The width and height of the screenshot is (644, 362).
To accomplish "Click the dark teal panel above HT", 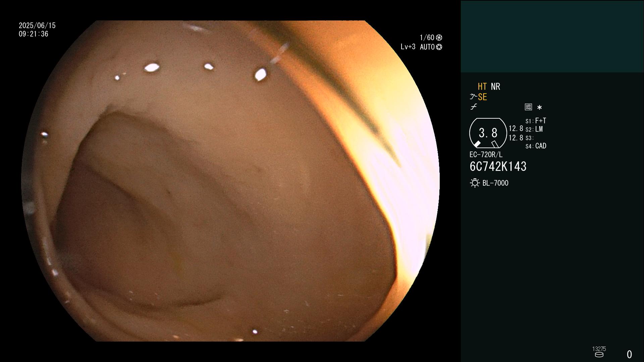I will (552, 36).
